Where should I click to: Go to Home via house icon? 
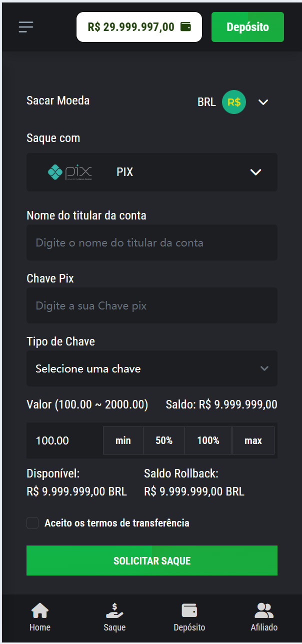click(40, 611)
